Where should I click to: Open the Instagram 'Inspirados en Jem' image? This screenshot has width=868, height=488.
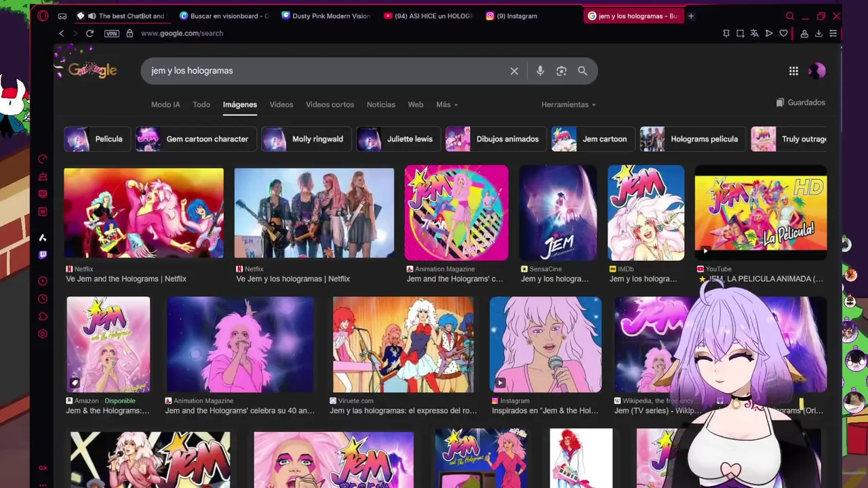[545, 344]
